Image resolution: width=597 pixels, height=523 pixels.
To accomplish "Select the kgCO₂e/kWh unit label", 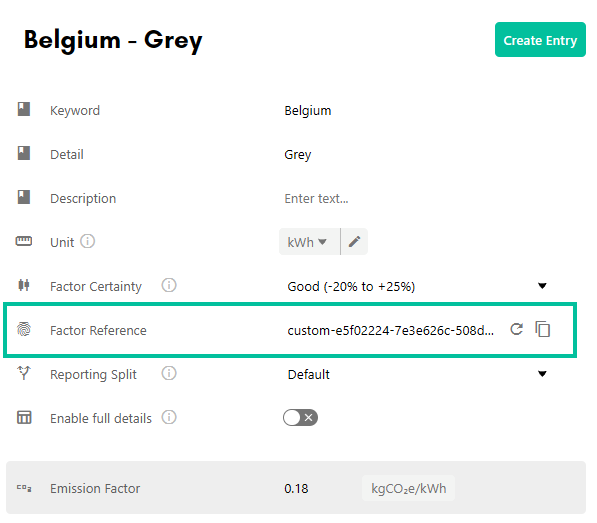I will click(x=408, y=488).
